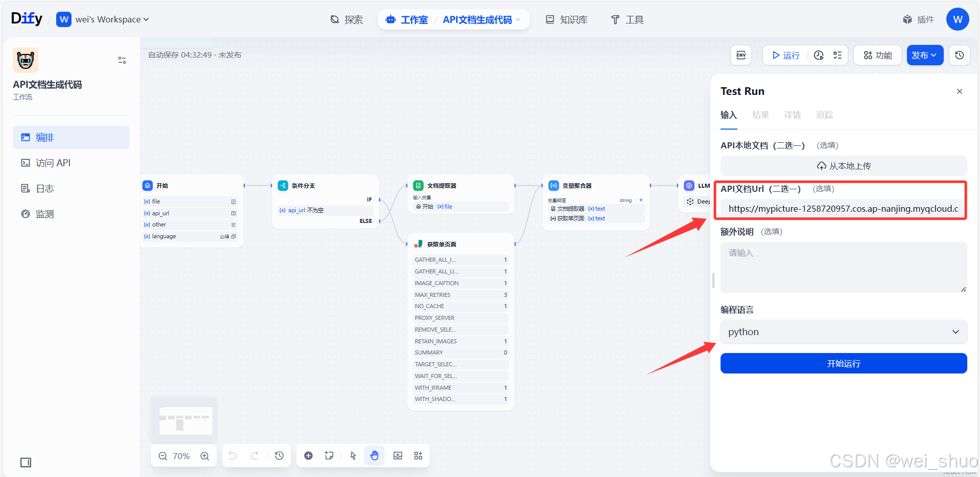Focus the API文档Url input field
The width and height of the screenshot is (980, 477).
844,209
